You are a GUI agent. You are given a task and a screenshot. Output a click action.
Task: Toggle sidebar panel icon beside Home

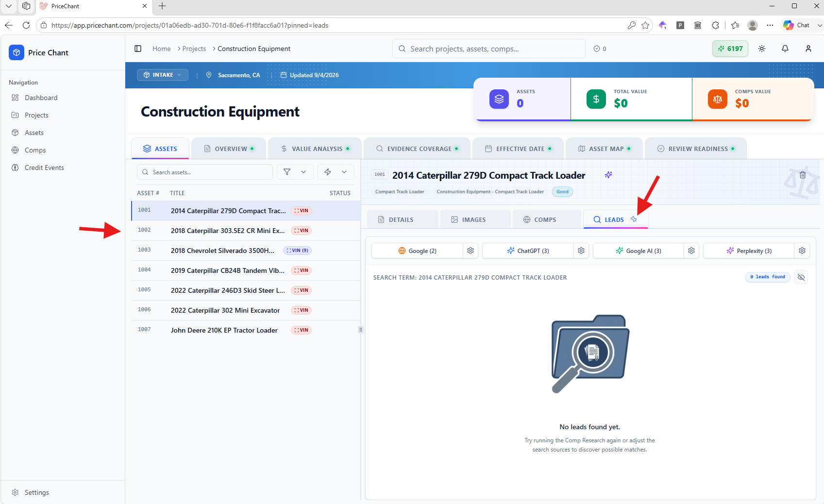[138, 49]
